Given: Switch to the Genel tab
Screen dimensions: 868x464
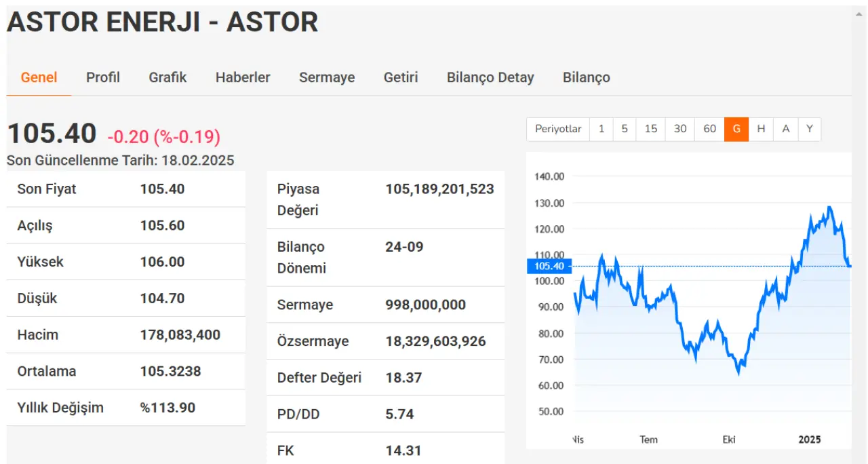Looking at the screenshot, I should tap(39, 77).
